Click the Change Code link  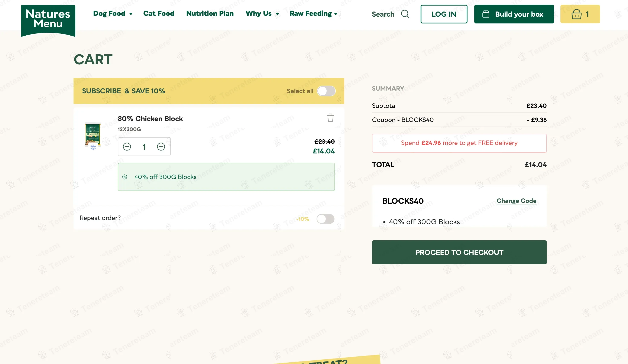point(516,201)
